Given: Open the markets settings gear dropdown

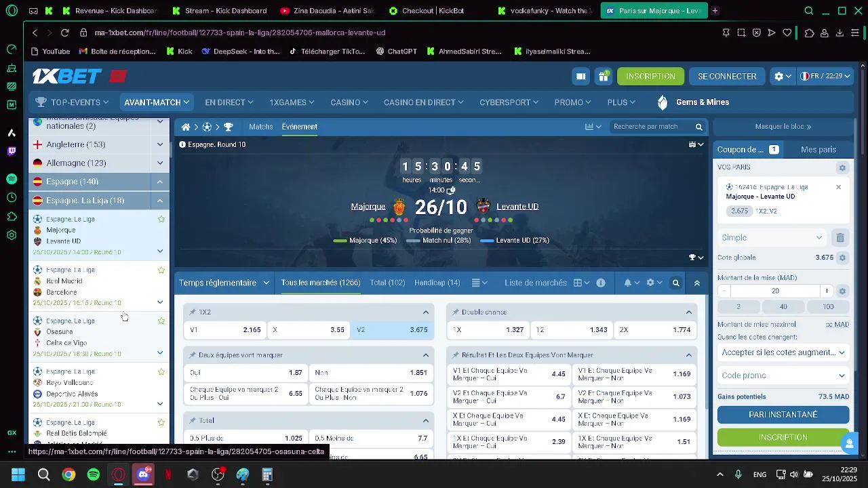Looking at the screenshot, I should pyautogui.click(x=654, y=283).
